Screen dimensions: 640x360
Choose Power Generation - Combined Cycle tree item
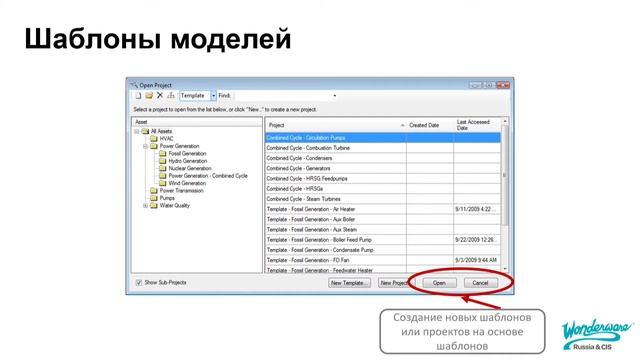click(x=208, y=176)
